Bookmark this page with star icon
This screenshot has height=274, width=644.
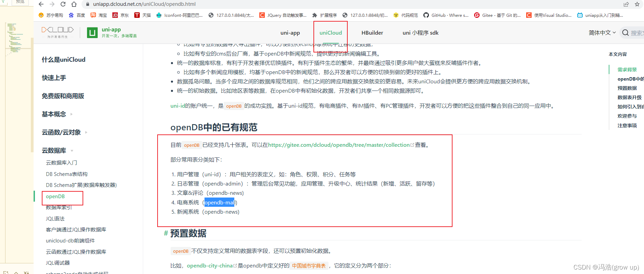coord(637,4)
